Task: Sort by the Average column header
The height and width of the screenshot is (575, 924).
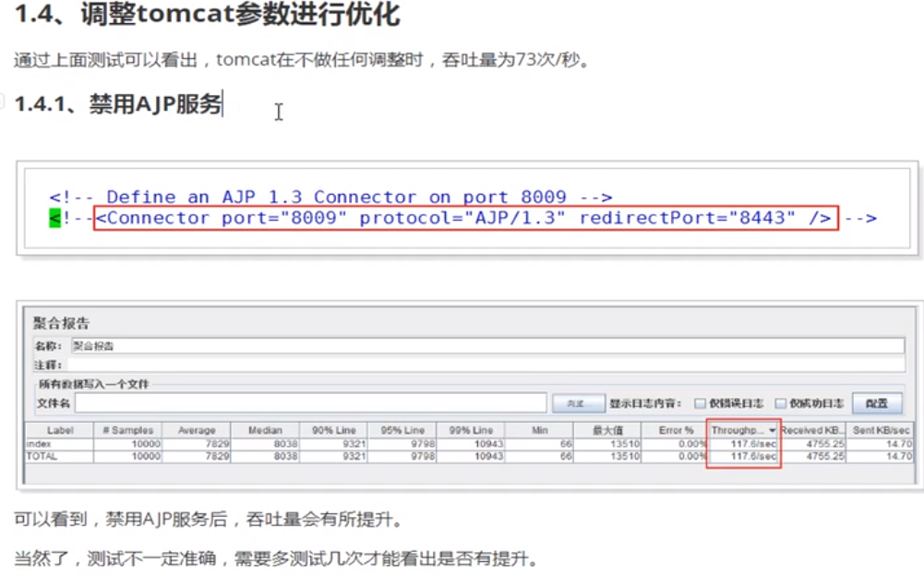Action: (197, 430)
